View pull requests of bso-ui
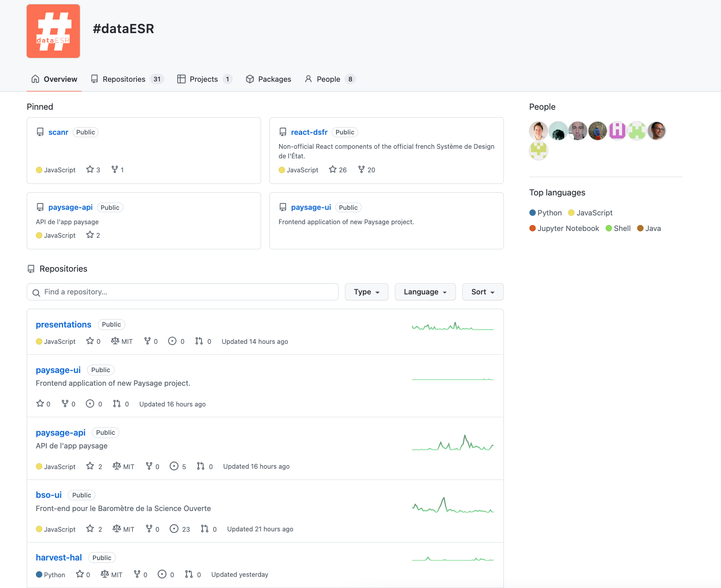Screen dimensions: 721x588 pyautogui.click(x=209, y=529)
